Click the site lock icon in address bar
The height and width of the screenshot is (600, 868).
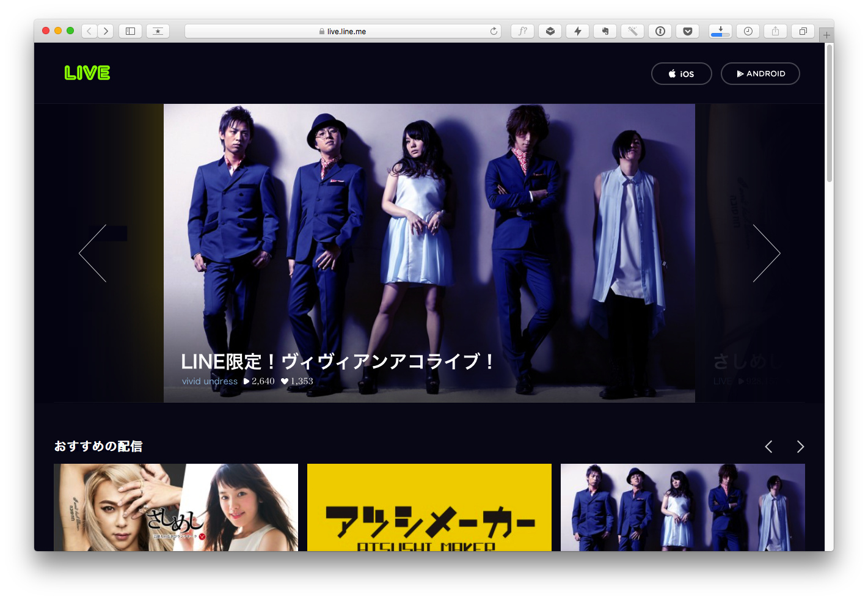click(322, 31)
